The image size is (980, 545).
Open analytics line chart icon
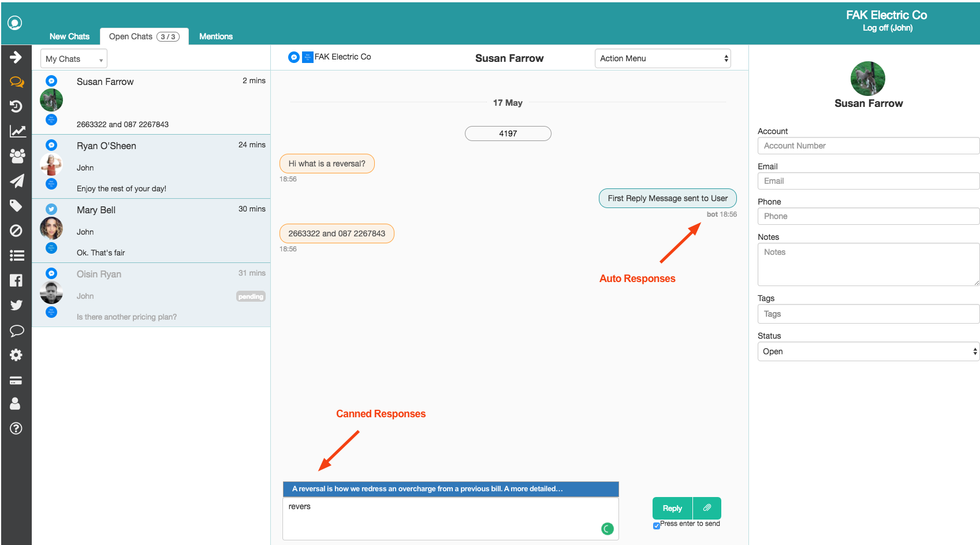tap(17, 131)
